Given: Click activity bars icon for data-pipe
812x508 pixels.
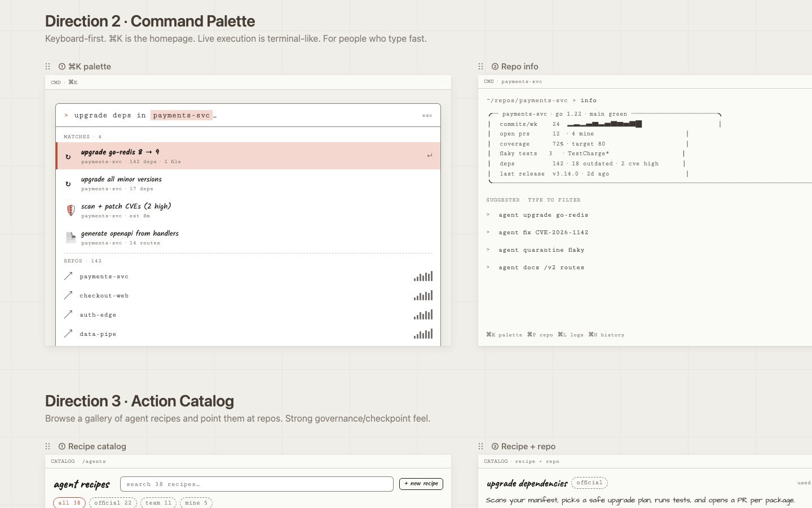Looking at the screenshot, I should (x=423, y=334).
